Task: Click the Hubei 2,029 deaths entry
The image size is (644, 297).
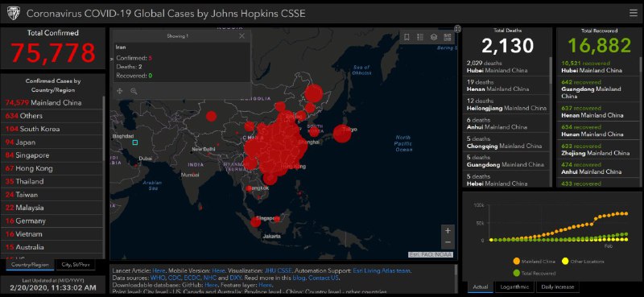Action: click(507, 67)
